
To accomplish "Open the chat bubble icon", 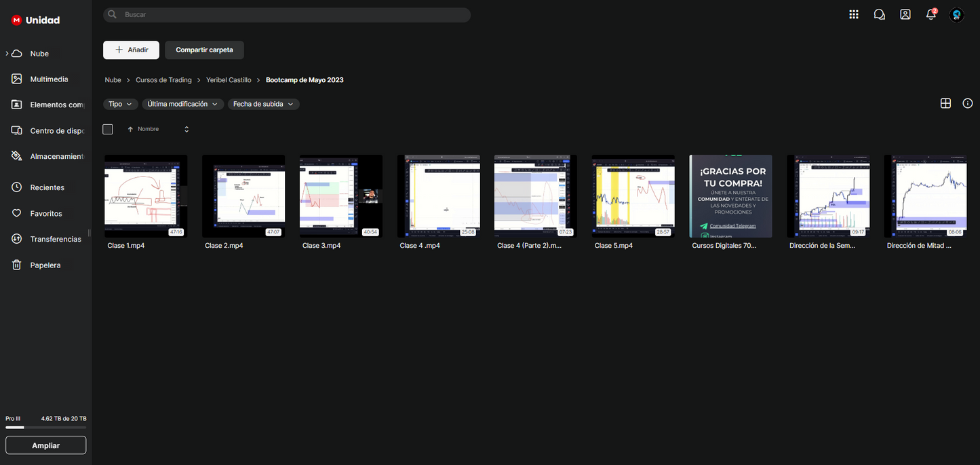I will [879, 14].
